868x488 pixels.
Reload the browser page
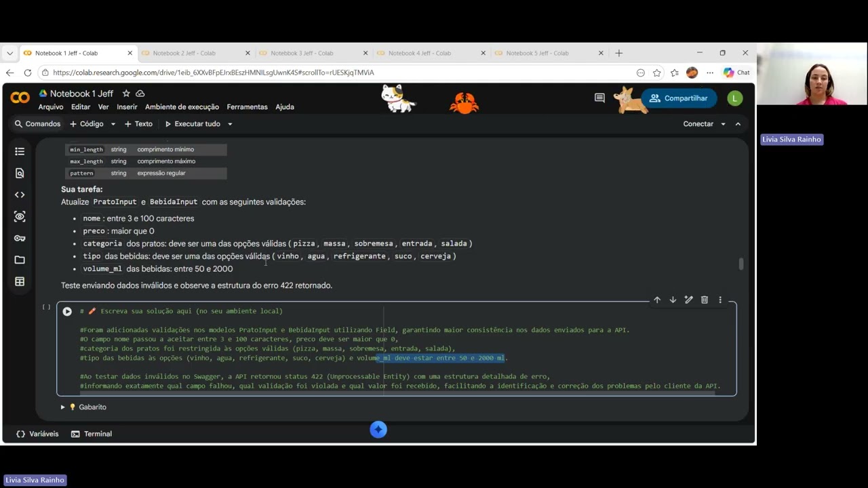click(27, 73)
